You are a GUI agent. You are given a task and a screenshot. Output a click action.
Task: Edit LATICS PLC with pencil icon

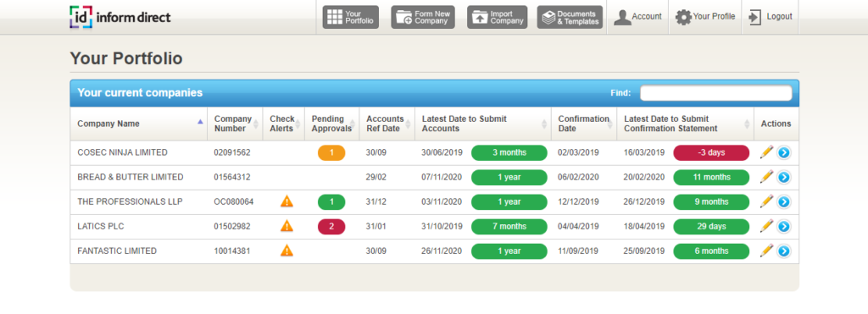[x=766, y=225]
